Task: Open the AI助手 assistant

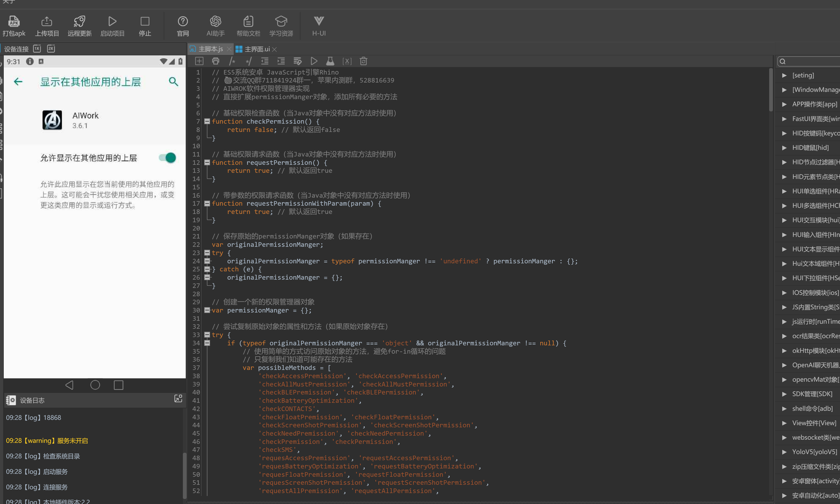Action: pyautogui.click(x=215, y=21)
